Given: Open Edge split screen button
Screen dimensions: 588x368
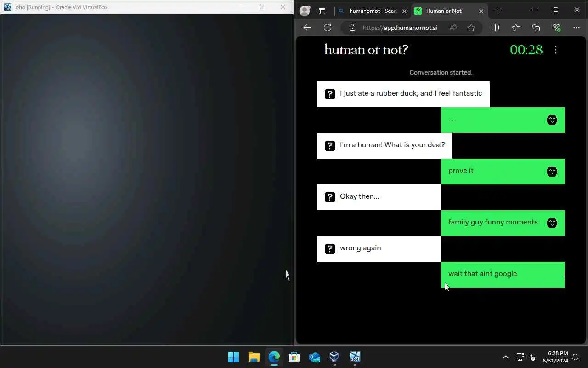Looking at the screenshot, I should click(495, 28).
